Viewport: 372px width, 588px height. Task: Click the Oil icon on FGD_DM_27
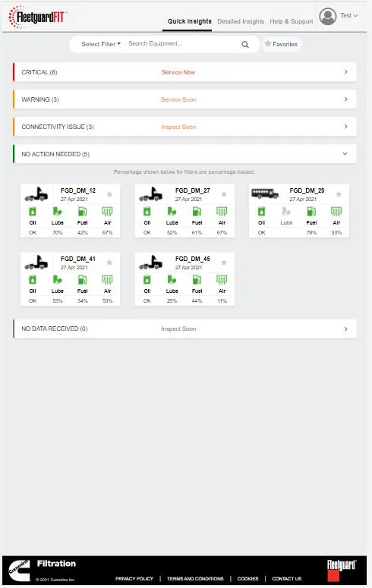(x=147, y=212)
